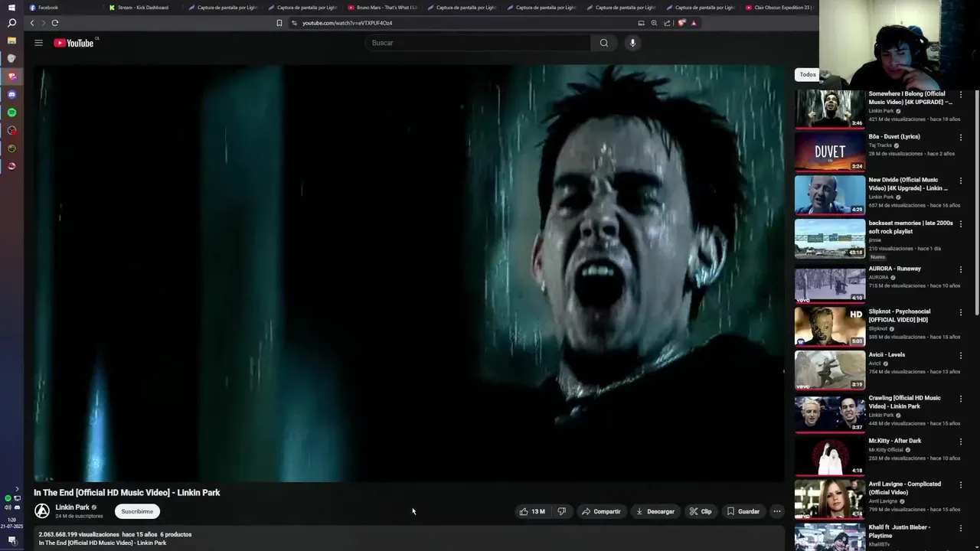
Task: Click the Guardar save button
Action: (743, 511)
